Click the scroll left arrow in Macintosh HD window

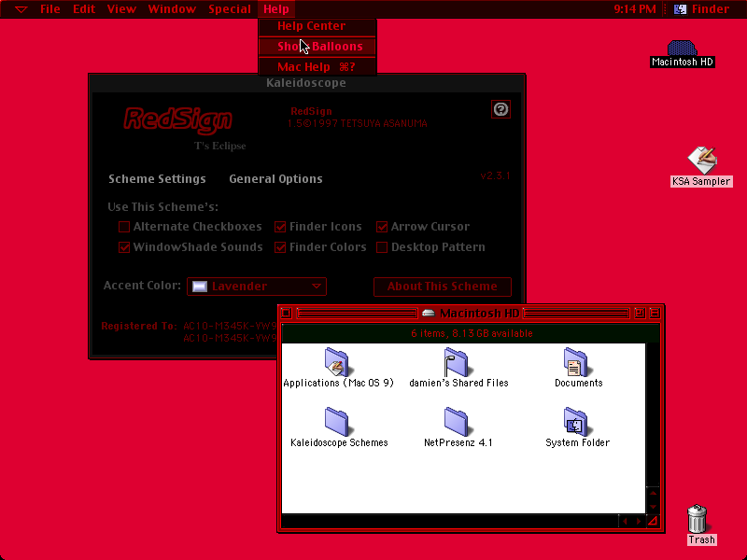pyautogui.click(x=625, y=522)
